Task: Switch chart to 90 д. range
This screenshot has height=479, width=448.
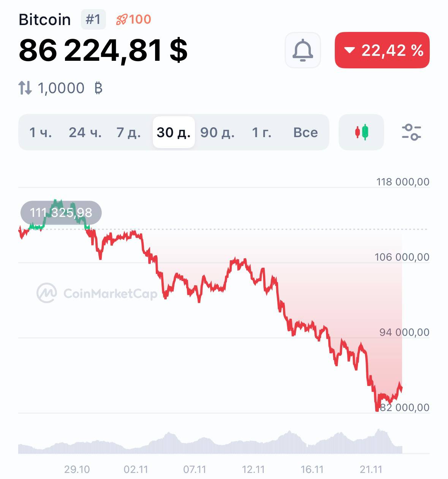Action: pos(217,132)
